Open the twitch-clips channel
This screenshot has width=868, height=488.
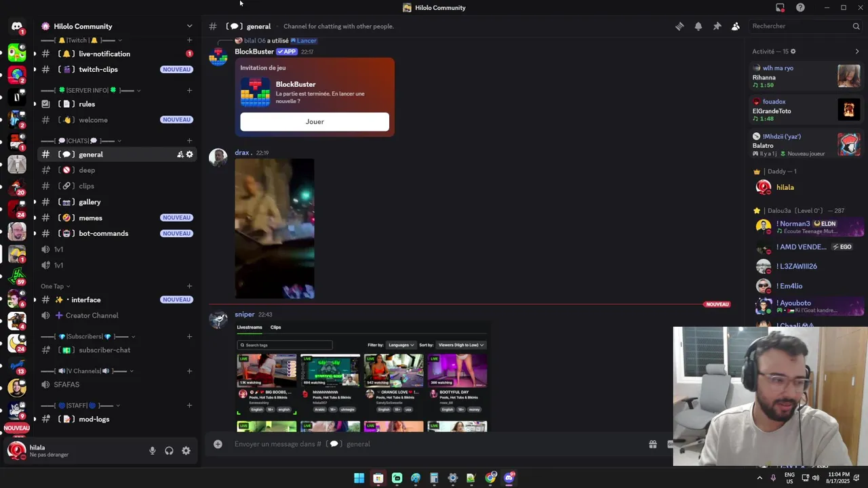coord(117,69)
